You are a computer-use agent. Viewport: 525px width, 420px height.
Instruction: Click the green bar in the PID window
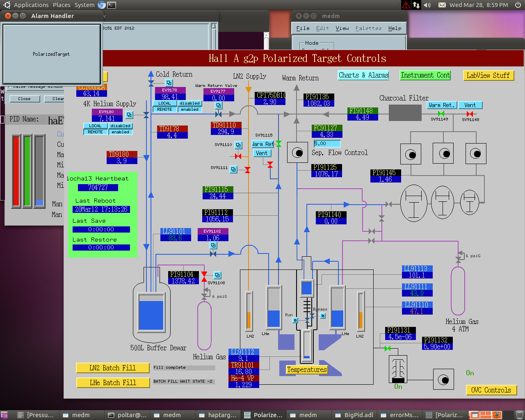pos(27,171)
